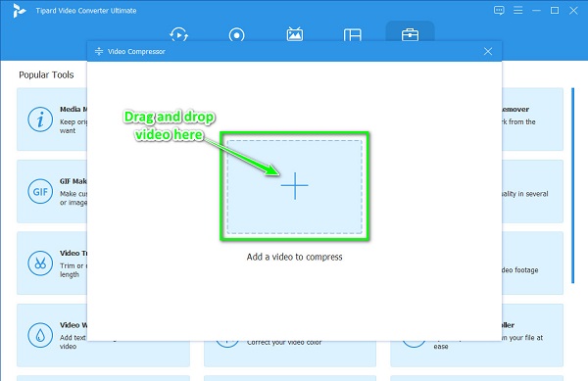
Task: Click the Tipard logo icon
Action: point(19,11)
